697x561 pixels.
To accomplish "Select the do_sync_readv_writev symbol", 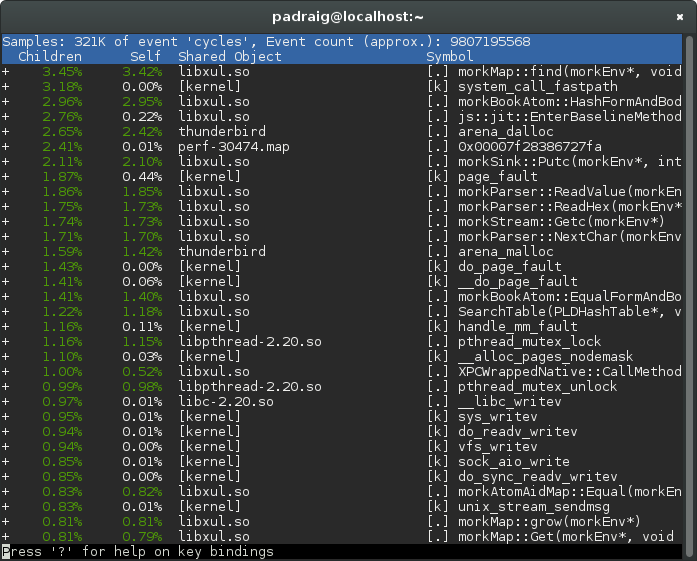I will pos(538,477).
